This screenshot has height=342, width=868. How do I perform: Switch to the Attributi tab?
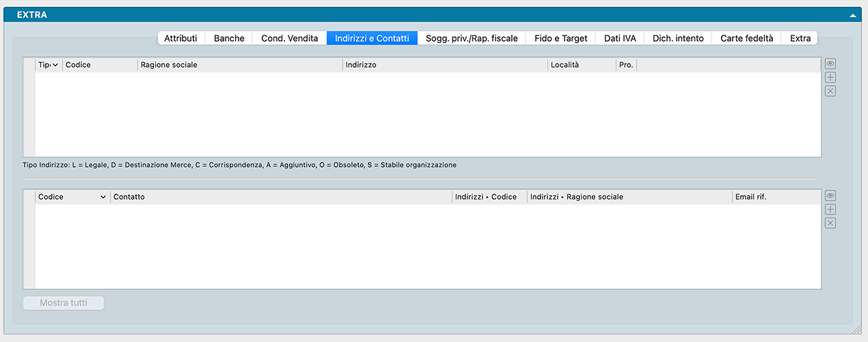tap(180, 38)
